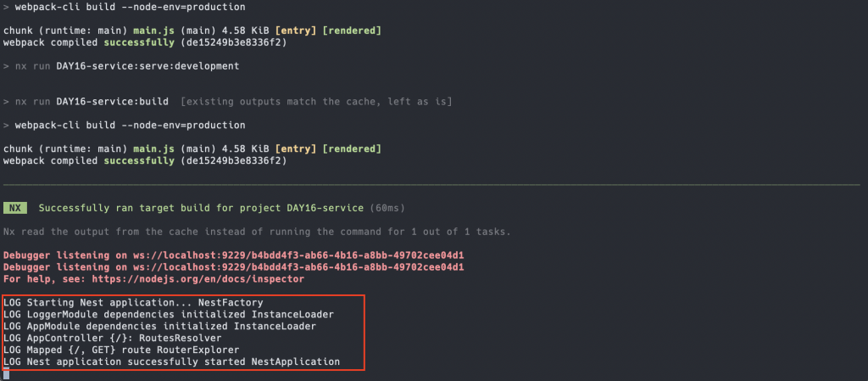Click the AppController RoutesResolver log line
This screenshot has width=868, height=381.
point(113,338)
